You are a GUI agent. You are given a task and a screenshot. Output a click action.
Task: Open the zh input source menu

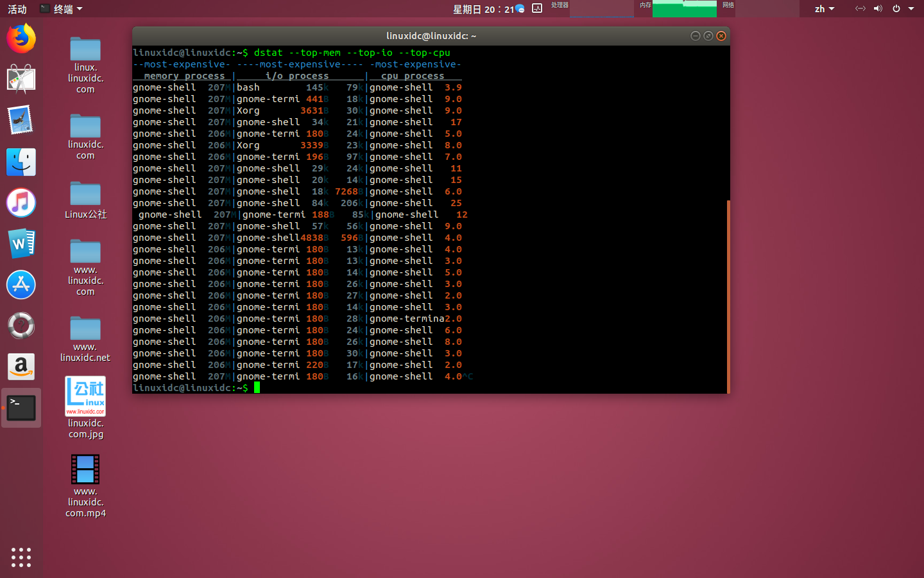pyautogui.click(x=825, y=9)
